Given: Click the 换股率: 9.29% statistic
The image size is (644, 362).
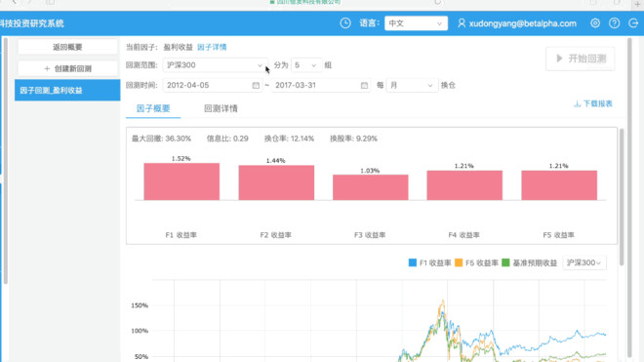Looking at the screenshot, I should click(x=353, y=139).
